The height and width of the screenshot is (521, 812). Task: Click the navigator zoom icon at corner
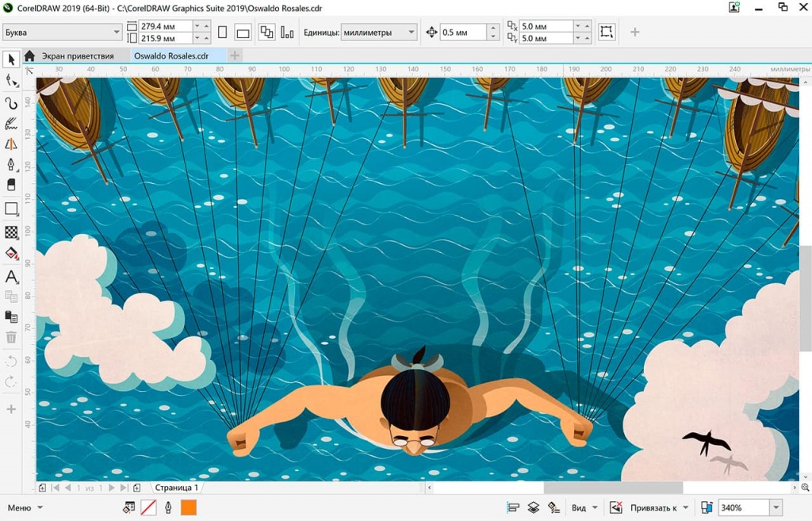pyautogui.click(x=806, y=488)
